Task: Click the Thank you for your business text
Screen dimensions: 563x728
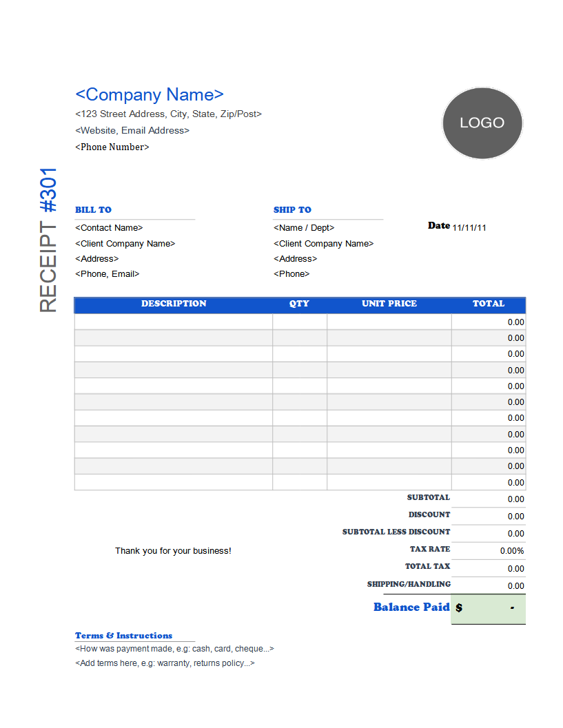Action: click(x=173, y=550)
